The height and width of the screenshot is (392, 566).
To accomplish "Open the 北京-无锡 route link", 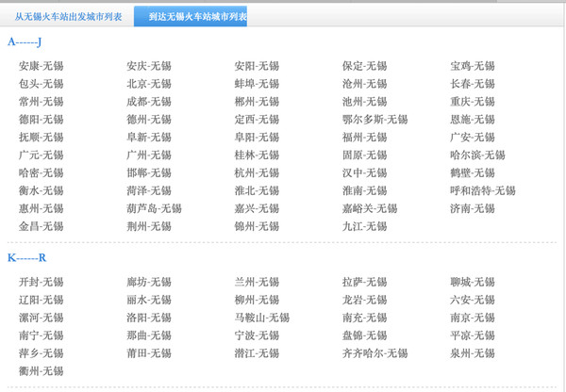I will [x=149, y=84].
